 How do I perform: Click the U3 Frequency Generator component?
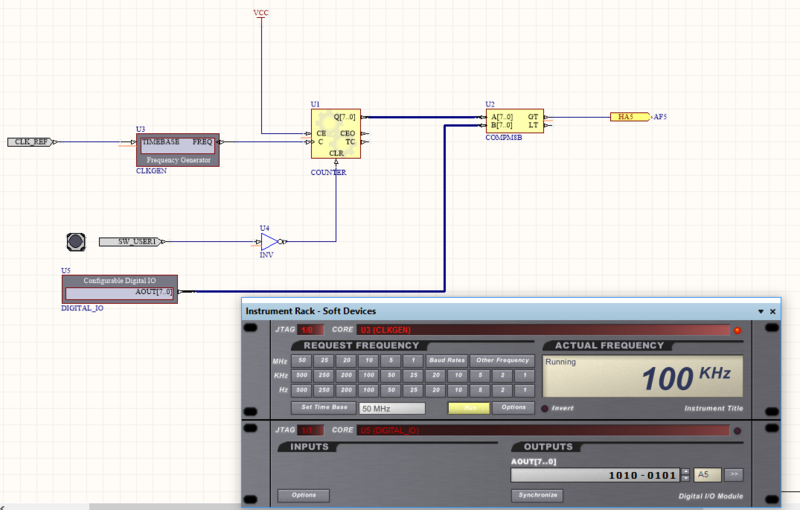(x=177, y=149)
